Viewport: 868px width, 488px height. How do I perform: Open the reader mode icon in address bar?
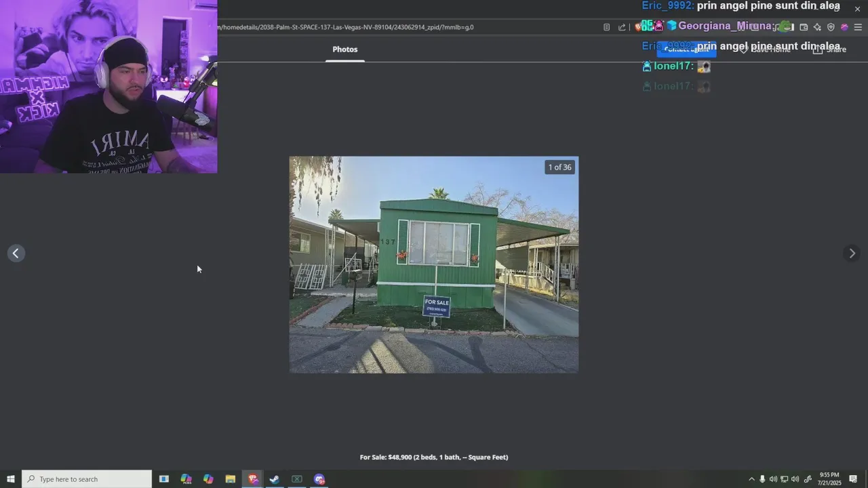click(x=606, y=27)
